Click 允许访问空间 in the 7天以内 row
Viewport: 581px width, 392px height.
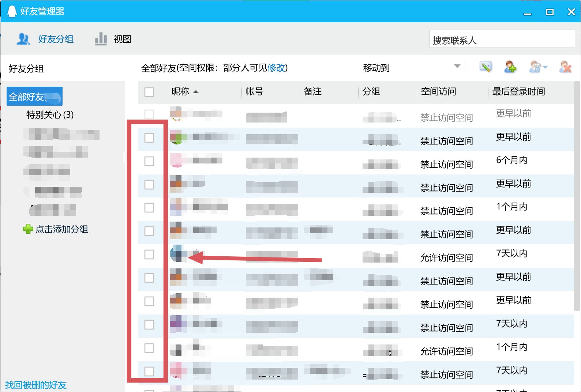point(446,258)
